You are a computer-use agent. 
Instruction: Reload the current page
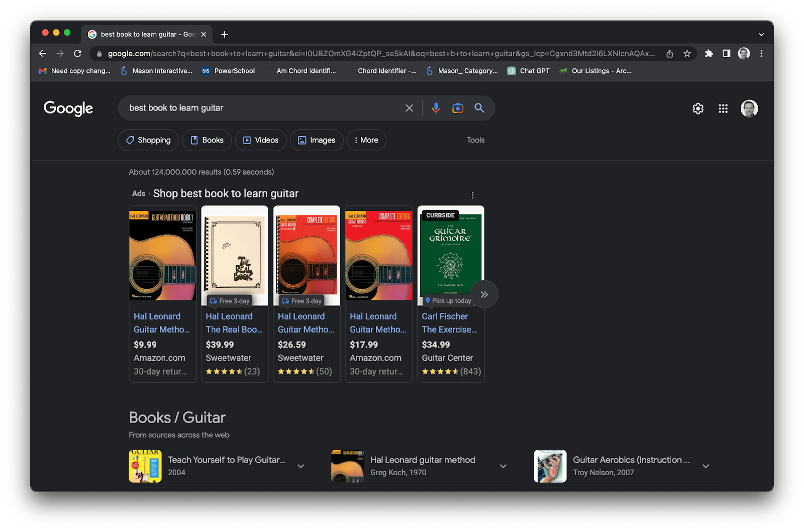coord(77,54)
